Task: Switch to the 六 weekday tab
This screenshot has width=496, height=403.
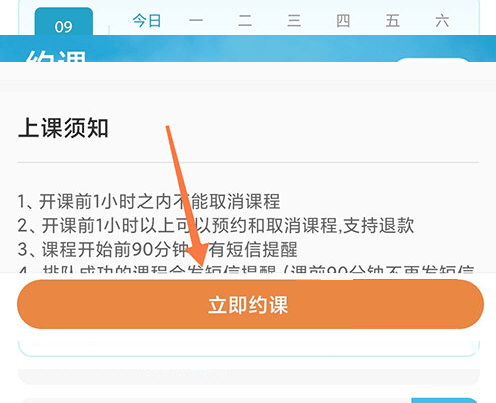Action: pos(442,21)
